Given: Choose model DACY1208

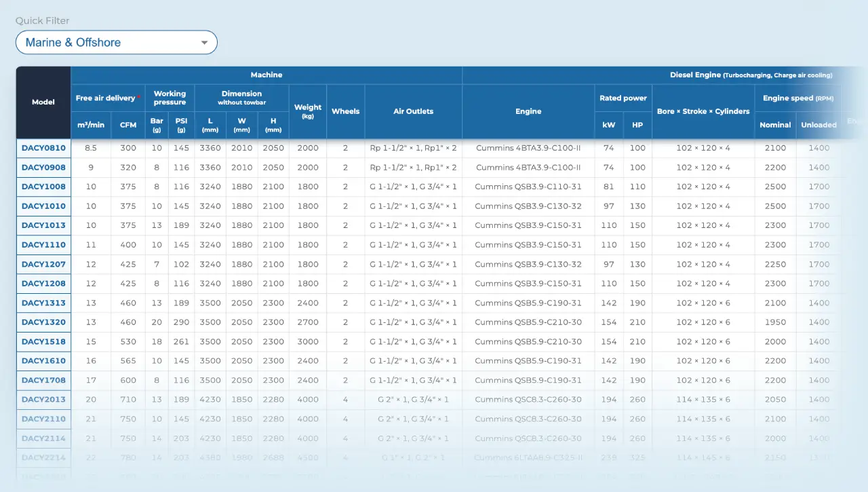Looking at the screenshot, I should pyautogui.click(x=43, y=284).
